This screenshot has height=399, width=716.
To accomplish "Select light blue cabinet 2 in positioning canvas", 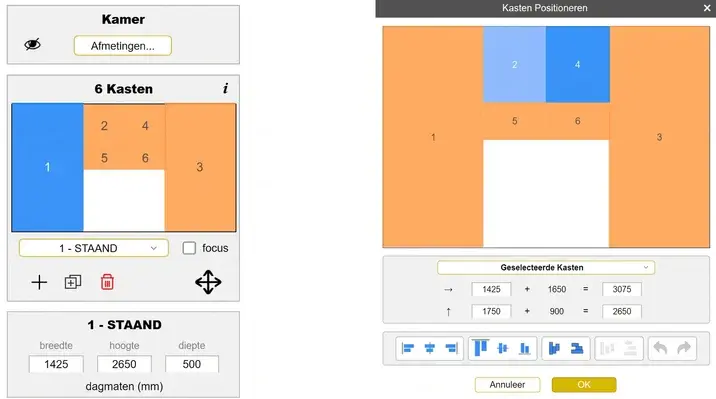I will tap(515, 64).
